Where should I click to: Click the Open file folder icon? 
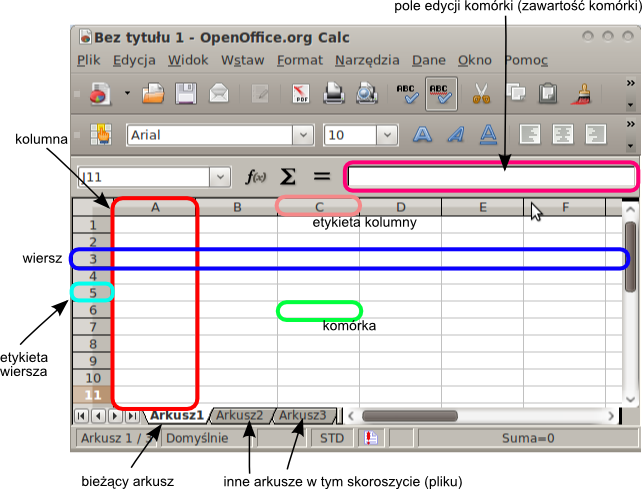(153, 93)
